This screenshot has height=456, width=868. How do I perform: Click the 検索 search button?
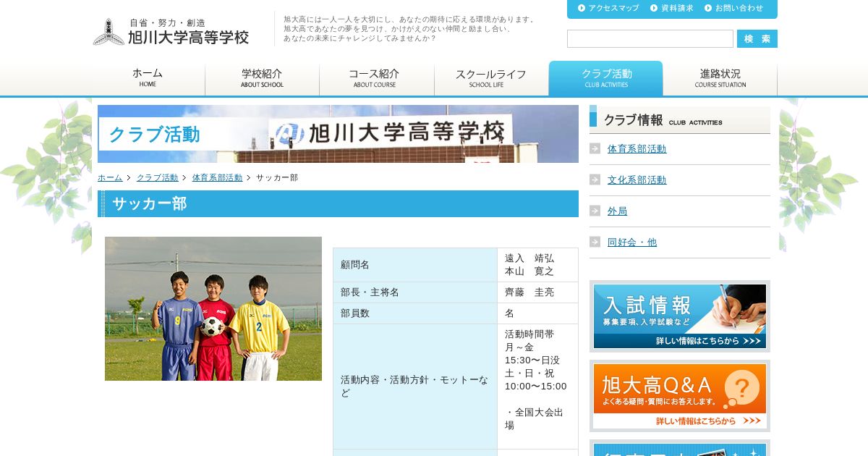tap(757, 39)
